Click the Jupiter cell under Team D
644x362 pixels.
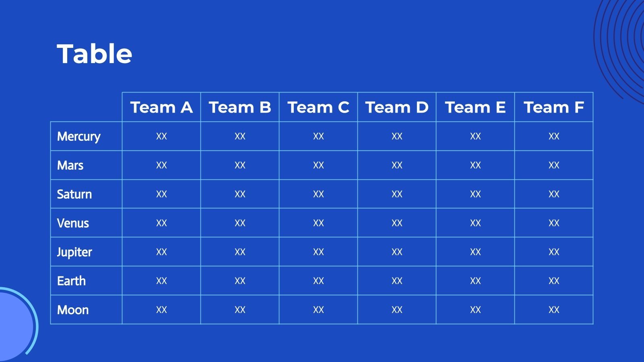[x=397, y=252]
